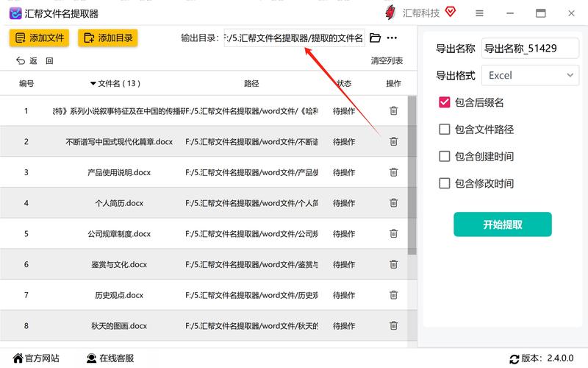This screenshot has height=368, width=588.
Task: Click the 汇帮文件名提取器 app logo icon
Action: coord(15,13)
